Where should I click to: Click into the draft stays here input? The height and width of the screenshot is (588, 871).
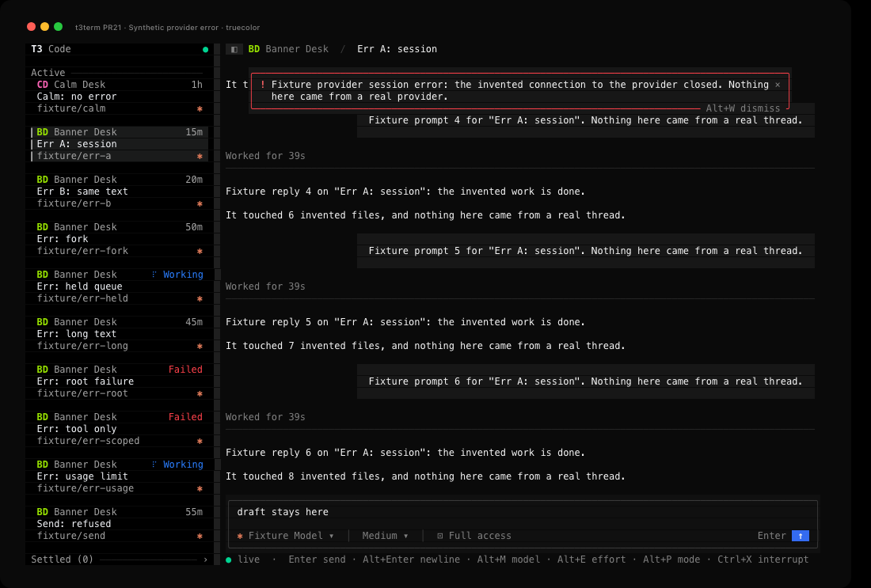point(522,512)
